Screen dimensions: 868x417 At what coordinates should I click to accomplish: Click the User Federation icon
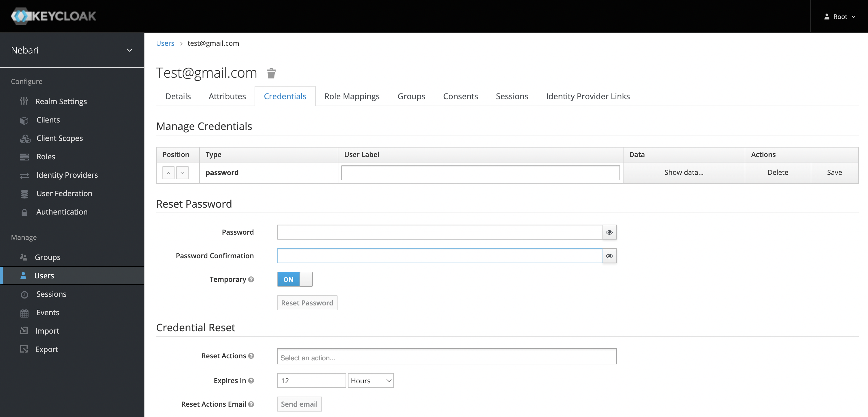pyautogui.click(x=25, y=193)
